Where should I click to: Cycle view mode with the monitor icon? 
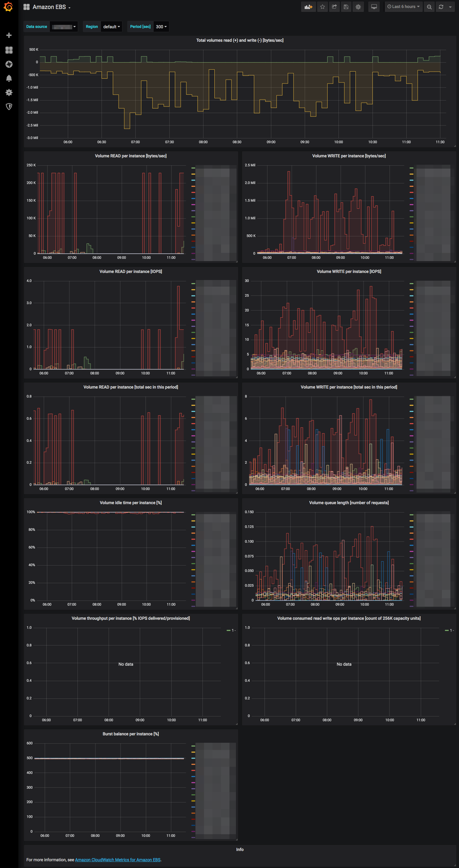click(x=374, y=7)
